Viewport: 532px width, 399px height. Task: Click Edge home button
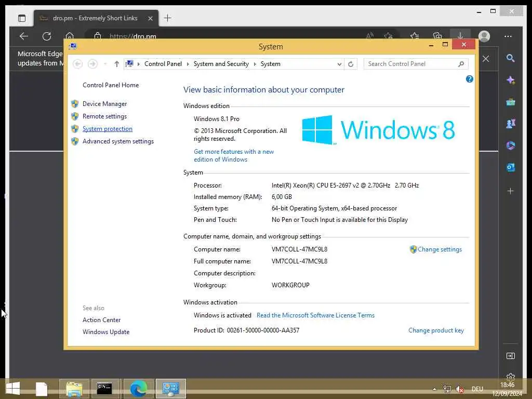70,36
